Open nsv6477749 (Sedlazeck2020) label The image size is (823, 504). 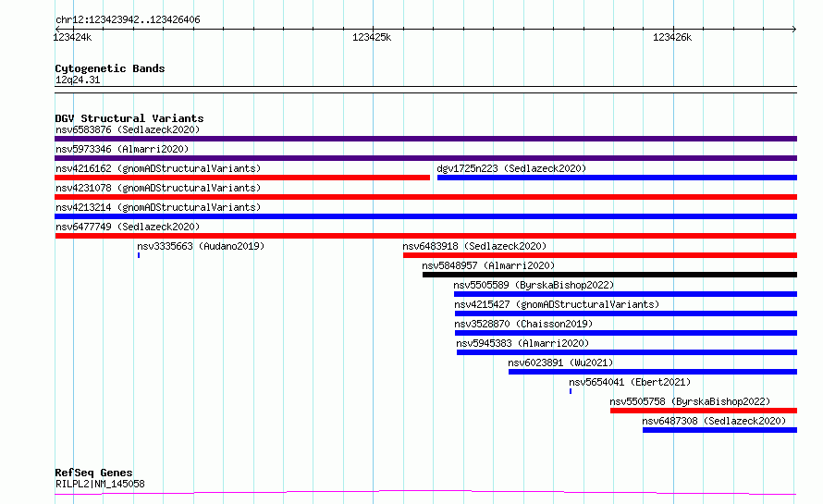[x=128, y=227]
